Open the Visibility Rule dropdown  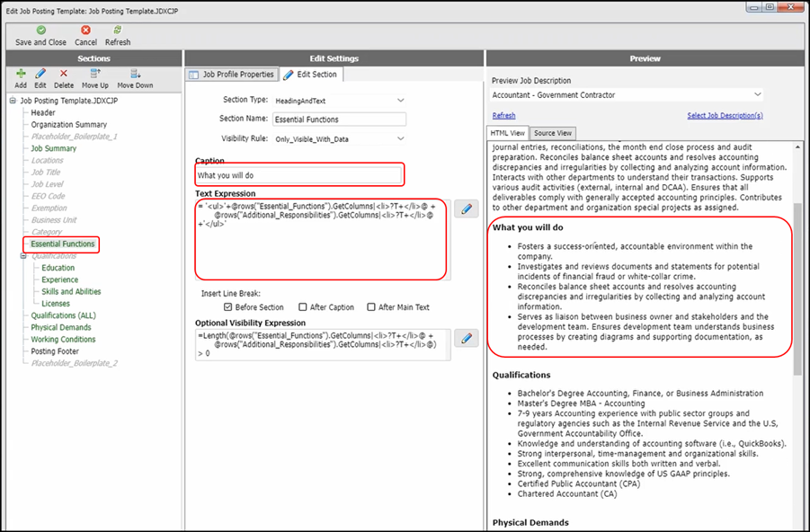click(x=400, y=138)
